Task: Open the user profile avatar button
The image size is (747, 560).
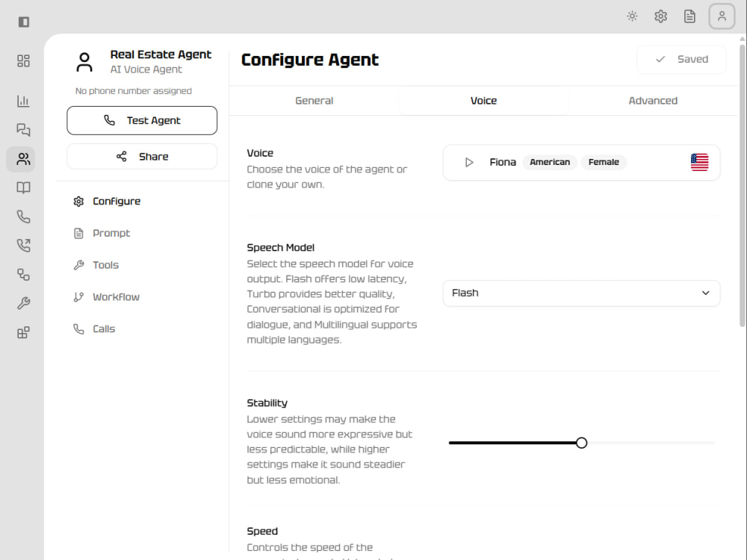Action: coord(722,16)
